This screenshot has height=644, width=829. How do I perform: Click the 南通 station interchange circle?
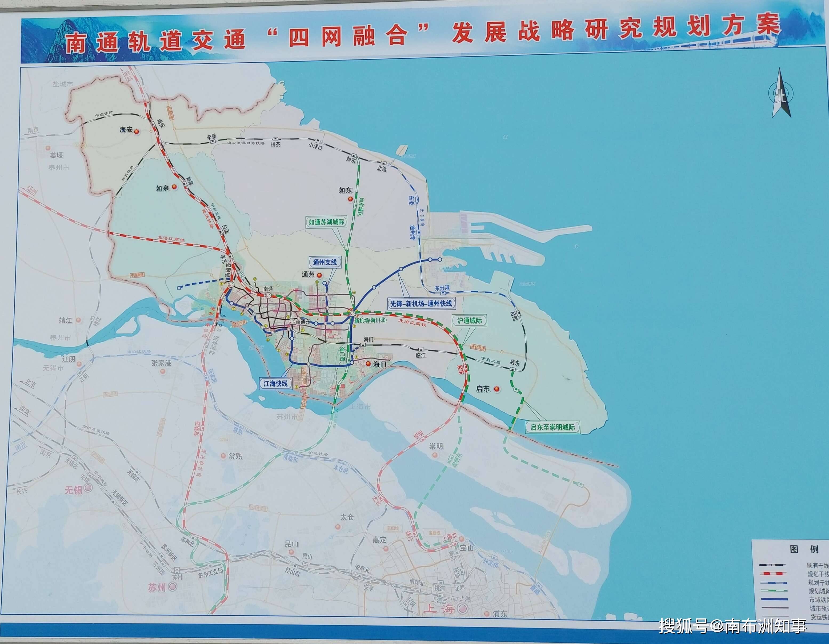(268, 296)
